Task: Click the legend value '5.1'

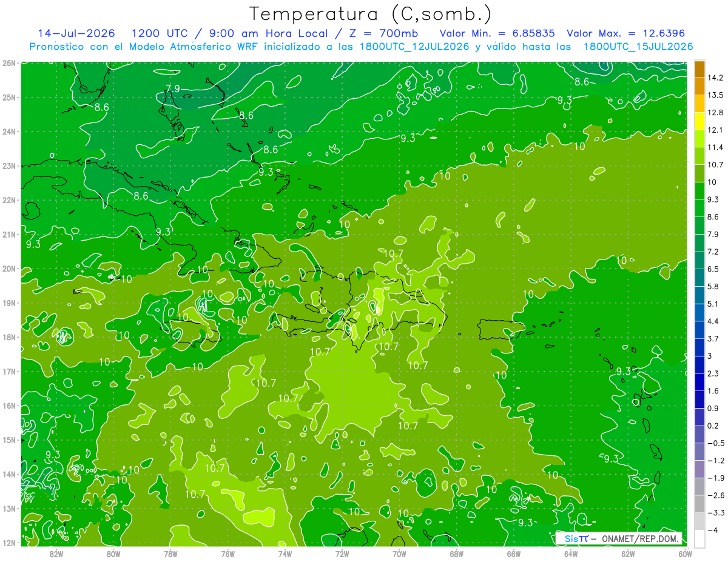Action: [x=714, y=304]
